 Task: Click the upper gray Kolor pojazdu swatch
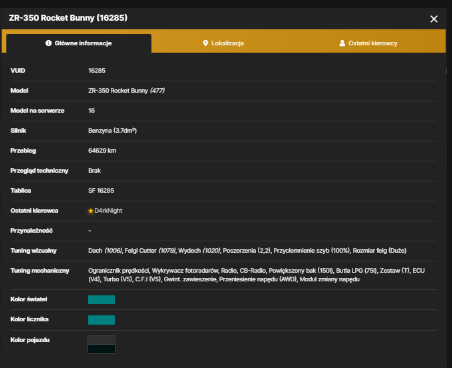pos(101,340)
